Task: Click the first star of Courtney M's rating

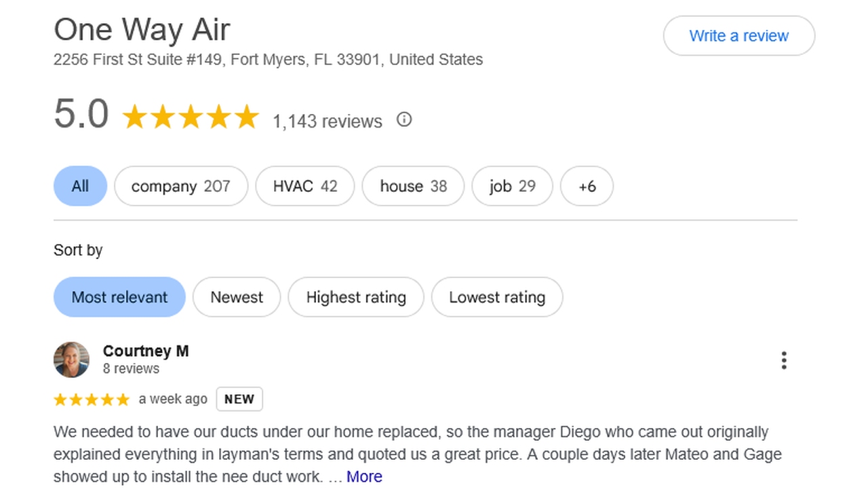Action: pos(60,400)
